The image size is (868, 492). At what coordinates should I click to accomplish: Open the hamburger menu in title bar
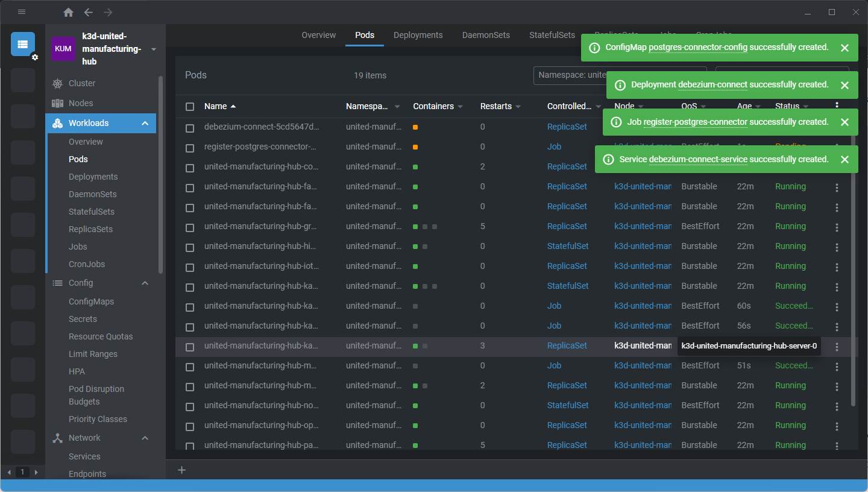pos(22,12)
